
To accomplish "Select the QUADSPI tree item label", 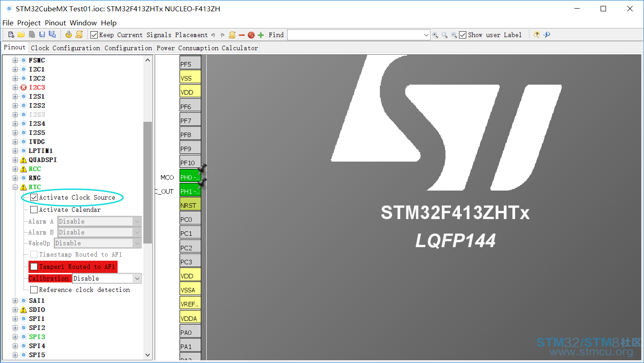I will [43, 160].
